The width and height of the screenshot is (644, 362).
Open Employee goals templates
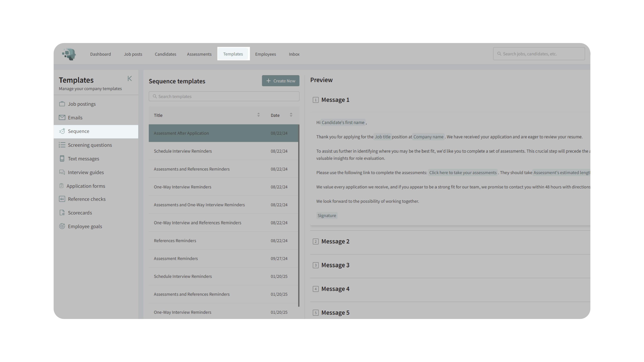pos(85,227)
